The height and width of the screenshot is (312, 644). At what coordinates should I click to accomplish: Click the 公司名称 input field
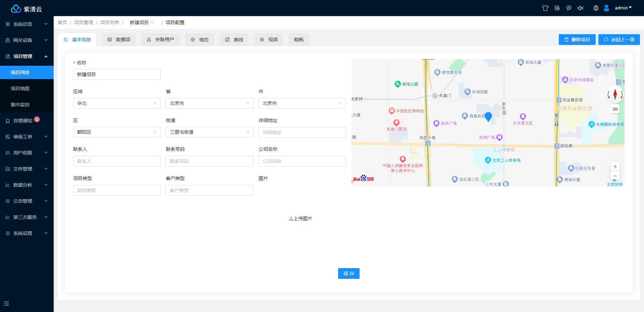[302, 161]
